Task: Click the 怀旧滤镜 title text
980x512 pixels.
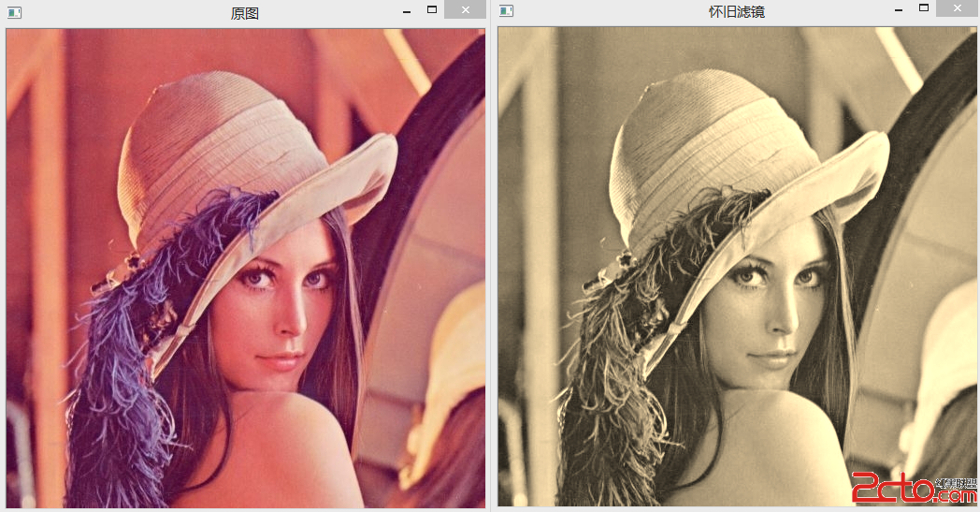Action: coord(737,12)
